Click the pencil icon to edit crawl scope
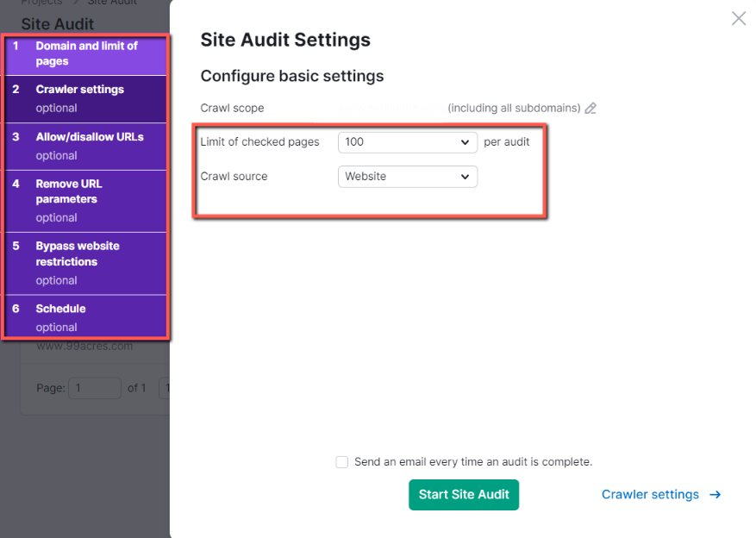 pyautogui.click(x=590, y=109)
